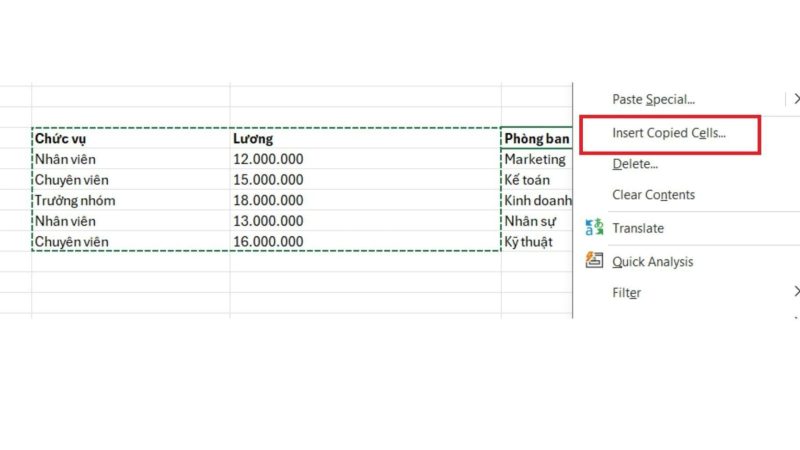Select the Nhân viên cell beside 13.000.000

pos(131,221)
